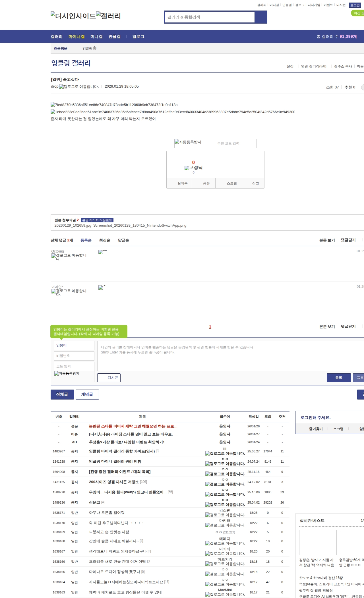Click the dccon image in 아리안느's comment
This screenshot has height=598, width=364.
[101, 287]
